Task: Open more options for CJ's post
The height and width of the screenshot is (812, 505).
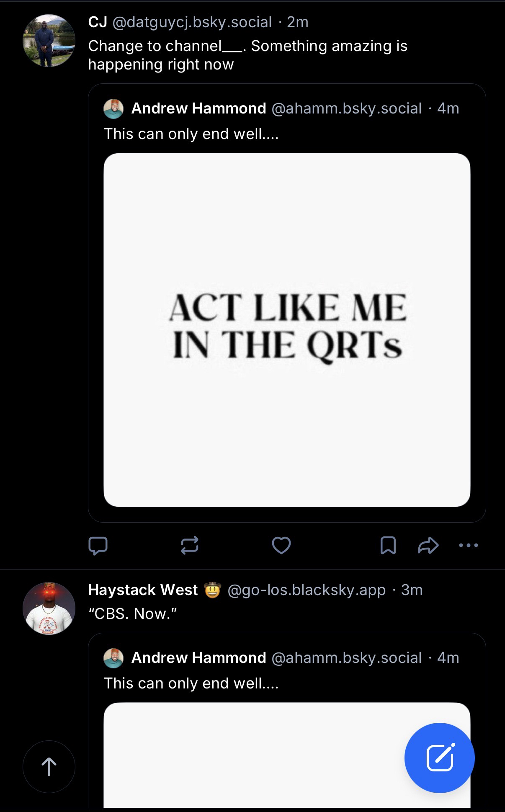Action: click(x=468, y=545)
